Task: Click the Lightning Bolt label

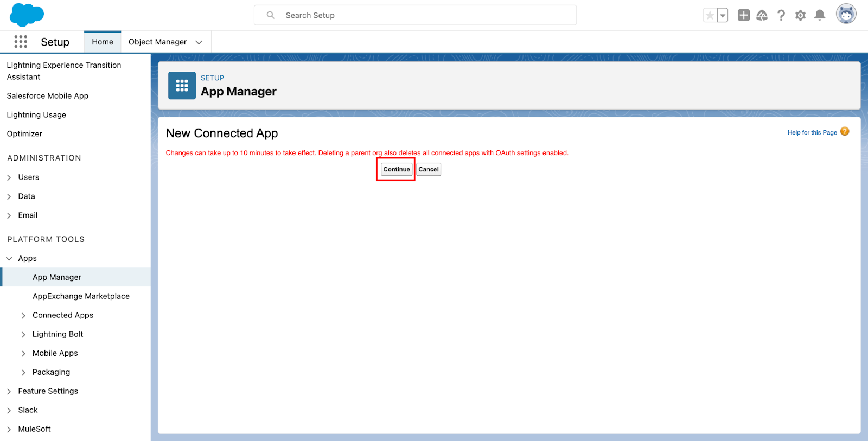Action: coord(58,334)
